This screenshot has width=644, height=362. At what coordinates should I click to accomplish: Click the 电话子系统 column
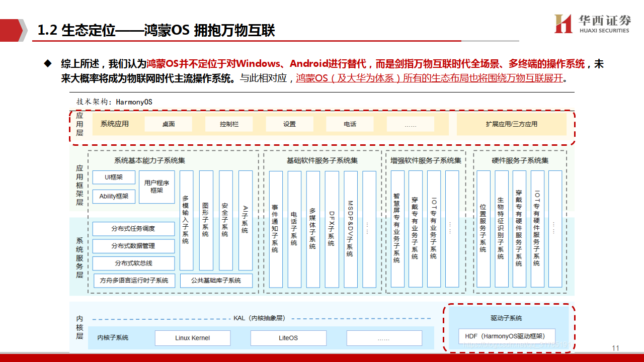coord(294,229)
